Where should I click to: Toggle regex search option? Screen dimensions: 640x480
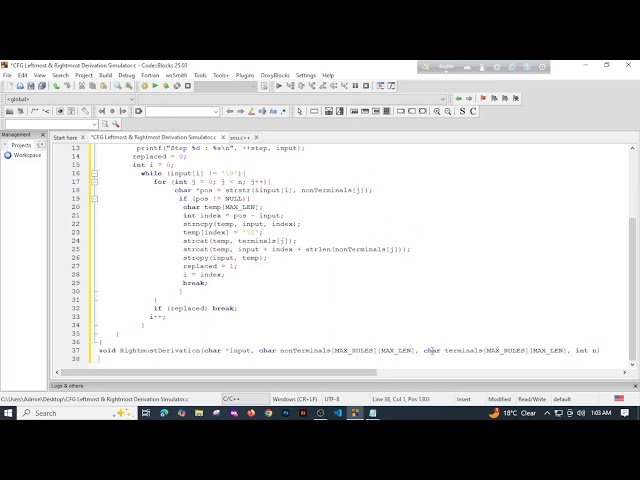(284, 111)
